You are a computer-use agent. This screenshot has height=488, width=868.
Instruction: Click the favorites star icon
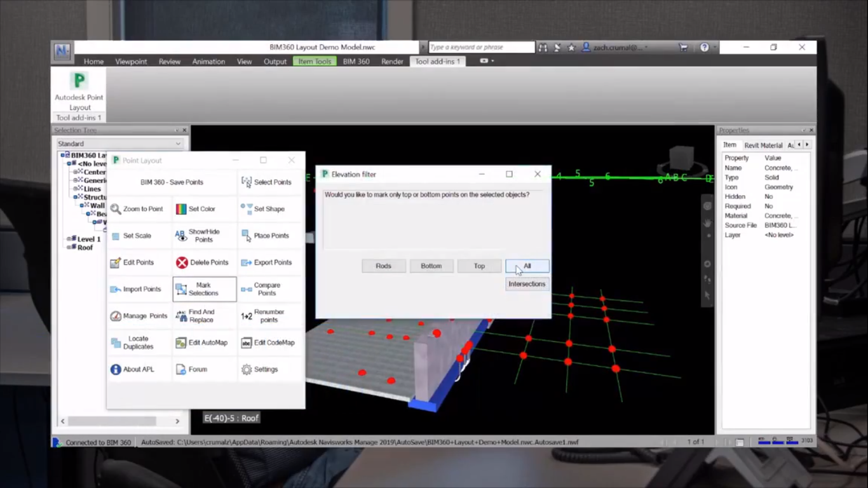(x=571, y=47)
